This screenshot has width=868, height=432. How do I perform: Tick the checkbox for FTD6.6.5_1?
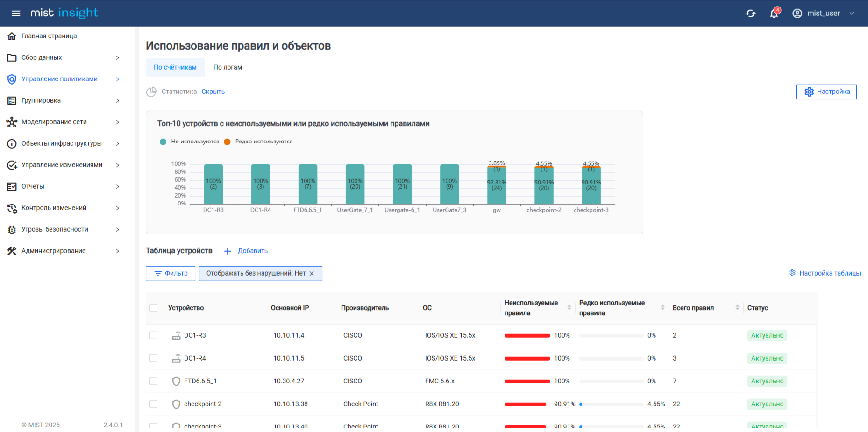click(153, 381)
